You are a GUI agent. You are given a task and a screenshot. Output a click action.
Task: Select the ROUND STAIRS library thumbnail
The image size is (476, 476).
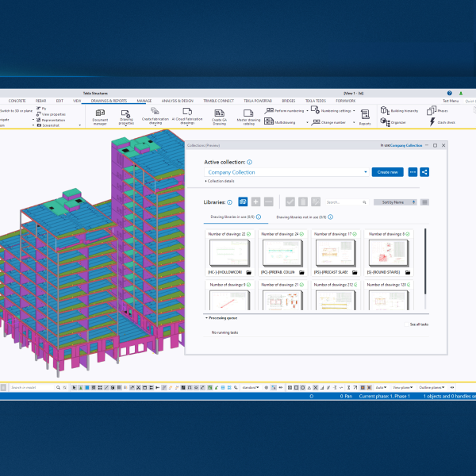click(389, 253)
